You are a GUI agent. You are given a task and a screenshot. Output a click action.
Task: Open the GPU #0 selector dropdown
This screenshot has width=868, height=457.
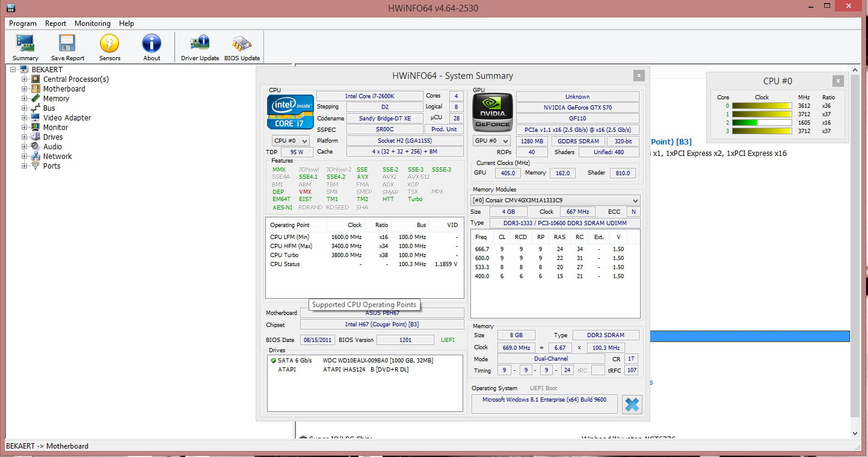click(x=491, y=141)
